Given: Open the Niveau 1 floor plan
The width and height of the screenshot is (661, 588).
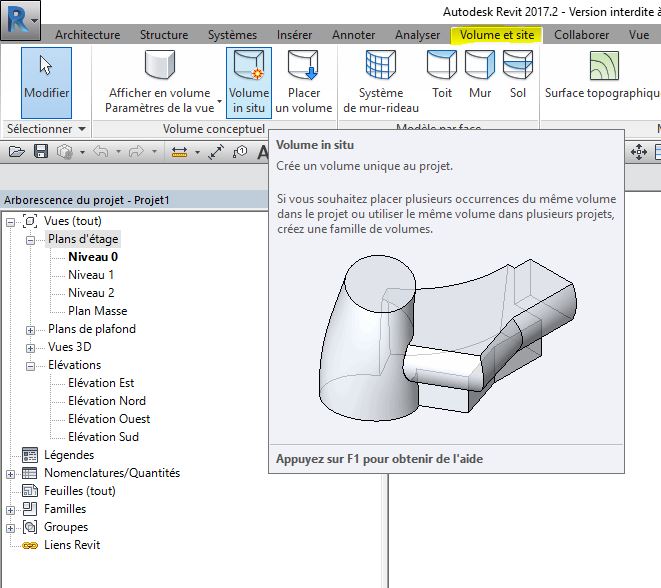Looking at the screenshot, I should coord(91,275).
